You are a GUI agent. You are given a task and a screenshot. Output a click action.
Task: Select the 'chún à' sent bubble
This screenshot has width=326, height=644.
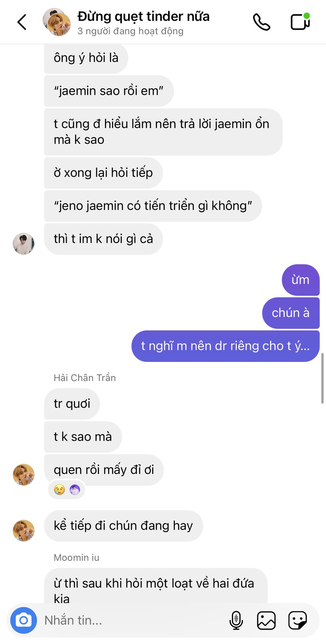291,313
